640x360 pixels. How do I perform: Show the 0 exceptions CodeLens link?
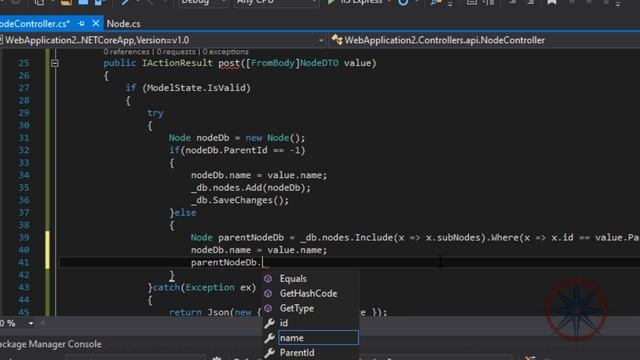[225, 52]
